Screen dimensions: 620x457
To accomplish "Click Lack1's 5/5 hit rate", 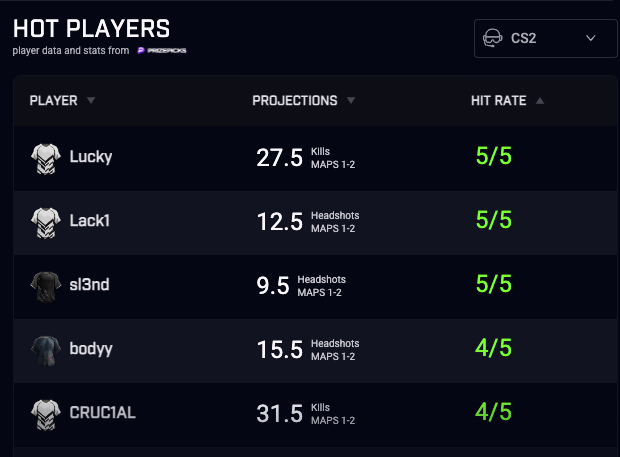I will [493, 220].
